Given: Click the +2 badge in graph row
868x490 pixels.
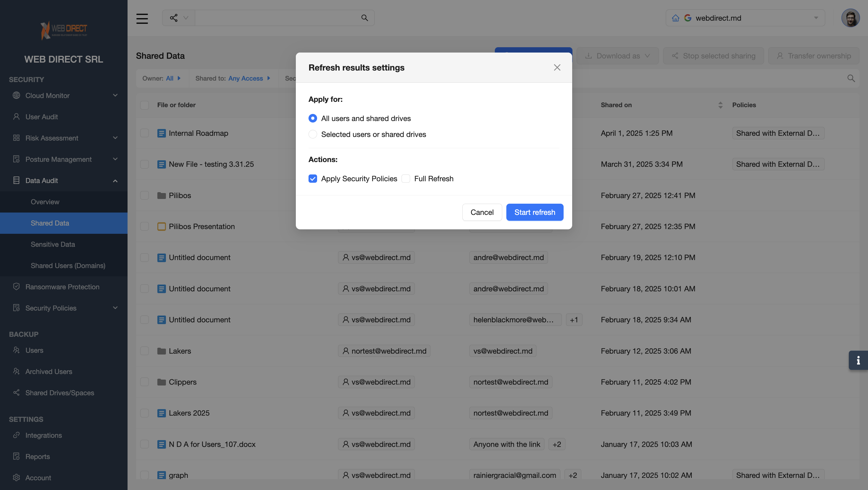Looking at the screenshot, I should (572, 475).
